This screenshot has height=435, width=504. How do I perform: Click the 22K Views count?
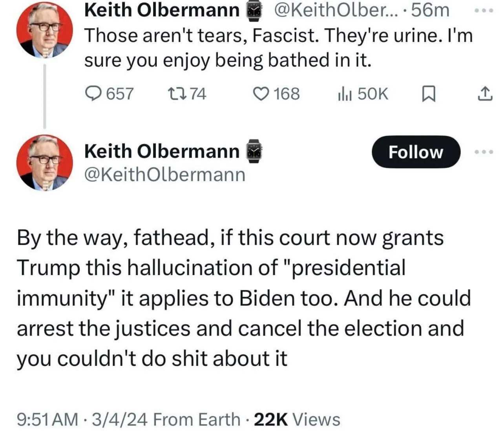pyautogui.click(x=297, y=419)
